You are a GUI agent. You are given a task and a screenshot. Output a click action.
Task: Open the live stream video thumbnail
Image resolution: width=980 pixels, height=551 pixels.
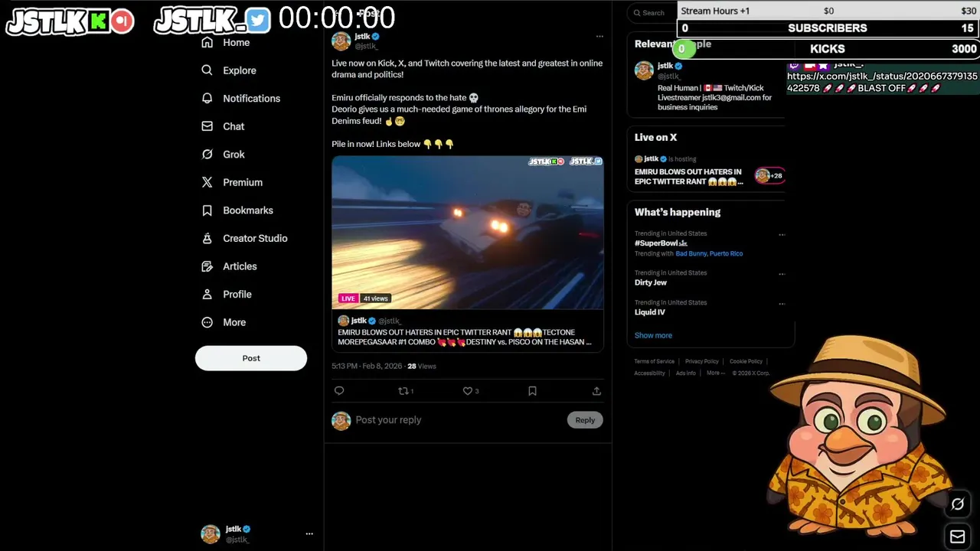[468, 233]
